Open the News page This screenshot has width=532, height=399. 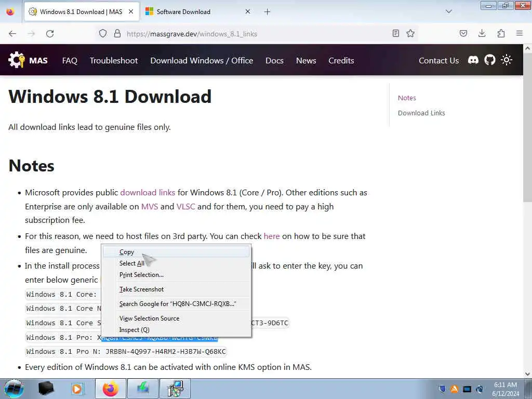[306, 60]
